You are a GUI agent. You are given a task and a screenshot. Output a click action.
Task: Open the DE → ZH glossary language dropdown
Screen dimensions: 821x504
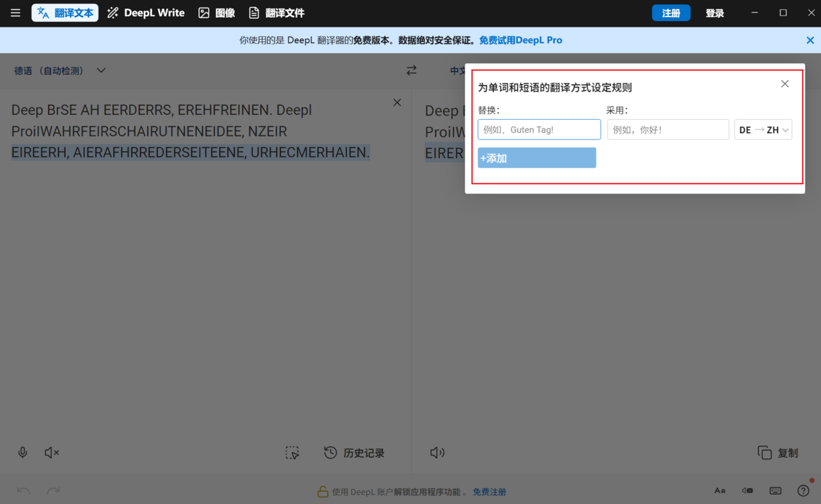[763, 129]
